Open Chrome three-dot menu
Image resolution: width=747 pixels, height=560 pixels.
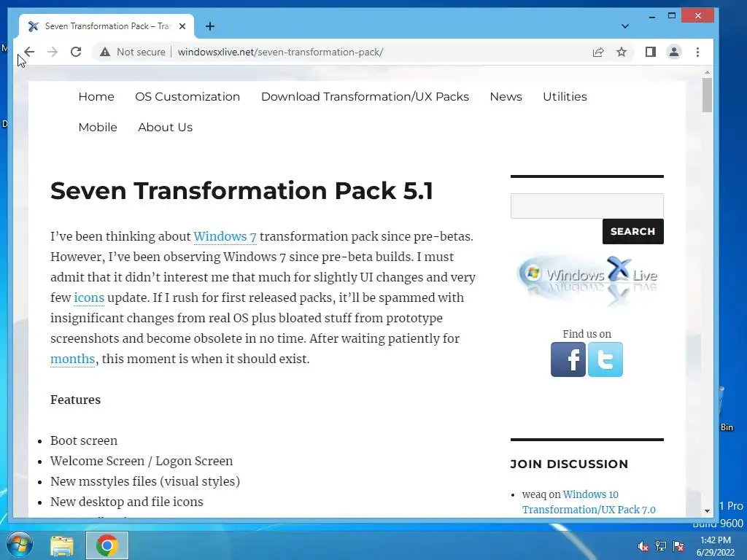[x=697, y=52]
